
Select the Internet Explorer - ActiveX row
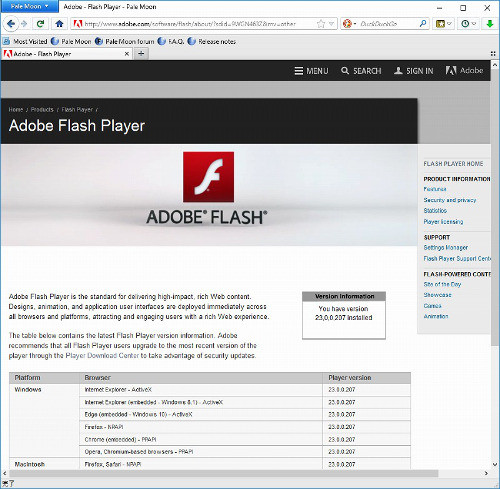(x=245, y=390)
